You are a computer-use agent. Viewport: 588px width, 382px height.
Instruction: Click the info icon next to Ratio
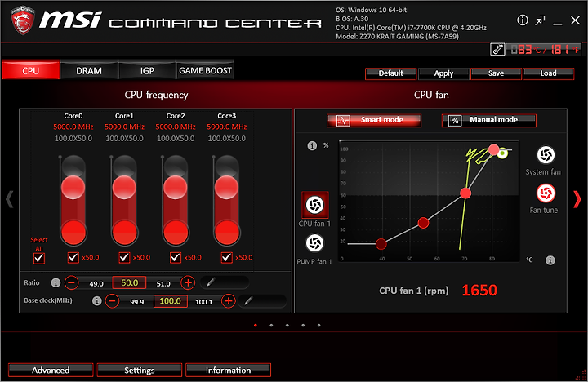pos(56,282)
